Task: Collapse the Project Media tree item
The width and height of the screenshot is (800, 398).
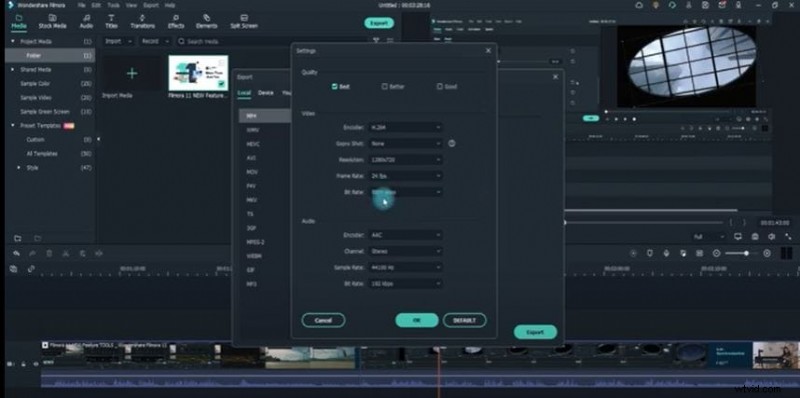Action: point(13,41)
